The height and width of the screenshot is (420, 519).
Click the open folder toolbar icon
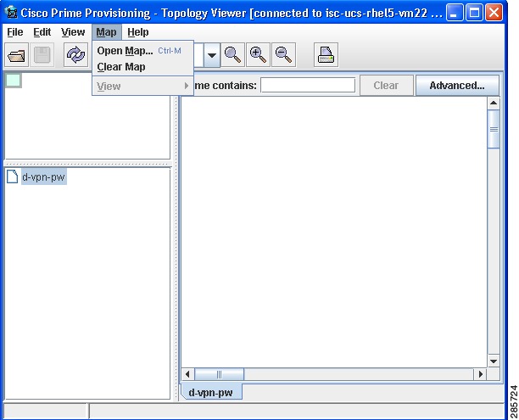coord(16,54)
